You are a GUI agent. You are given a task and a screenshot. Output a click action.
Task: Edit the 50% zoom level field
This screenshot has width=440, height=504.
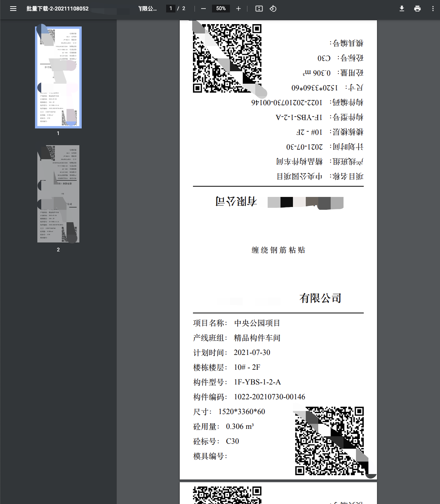pyautogui.click(x=221, y=9)
